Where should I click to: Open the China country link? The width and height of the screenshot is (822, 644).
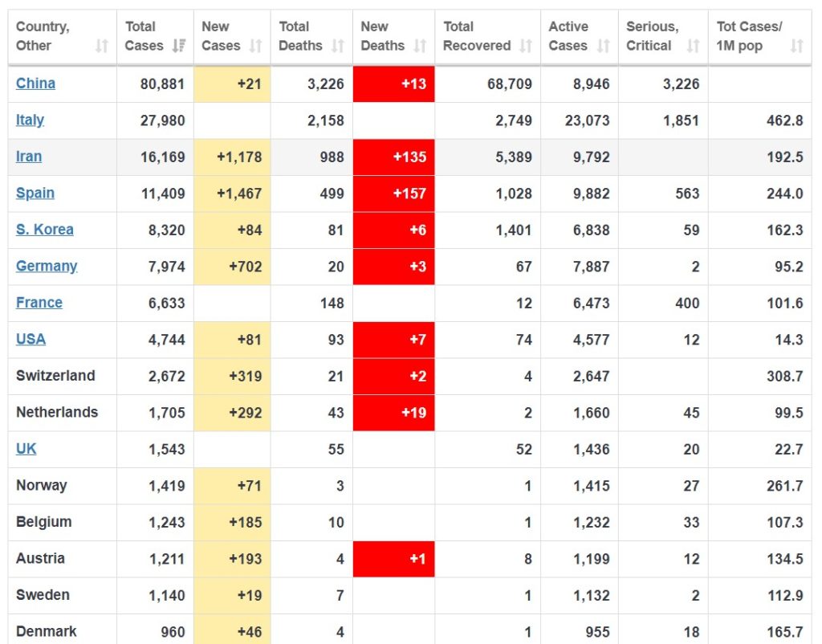pos(35,84)
